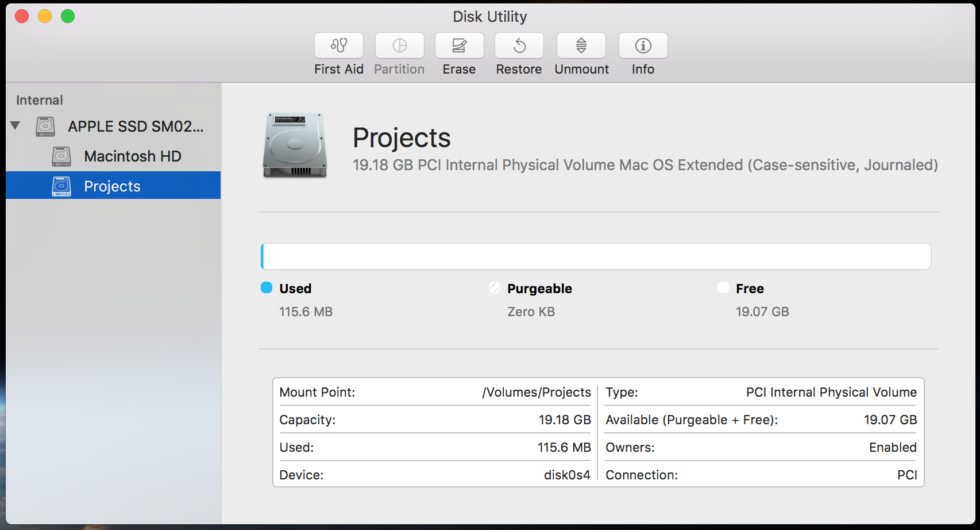Click the 19.07 GB value under Free legend
The width and height of the screenshot is (980, 530).
click(762, 312)
